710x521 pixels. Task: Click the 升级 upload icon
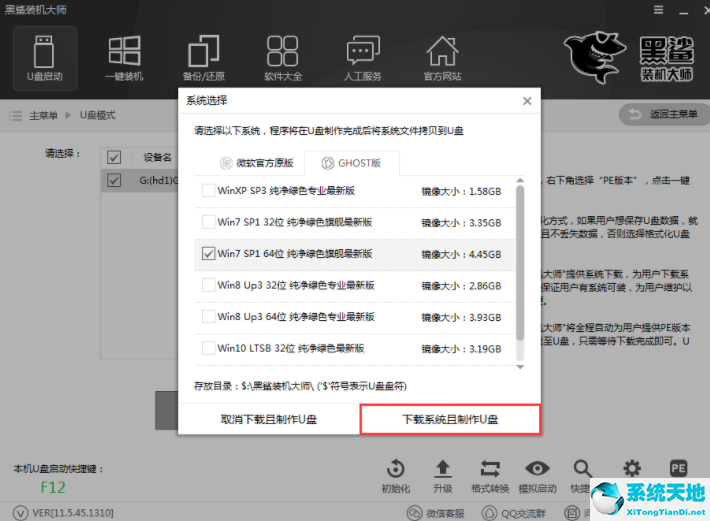[442, 469]
